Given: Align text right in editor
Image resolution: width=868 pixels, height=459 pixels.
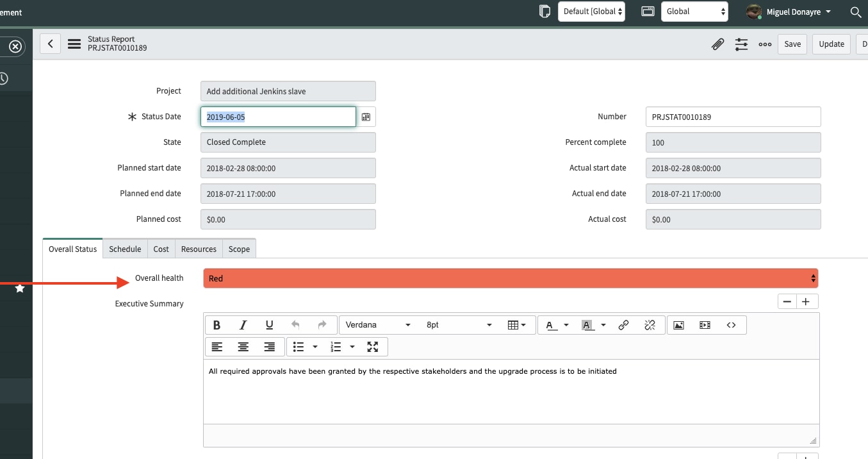Looking at the screenshot, I should (270, 347).
